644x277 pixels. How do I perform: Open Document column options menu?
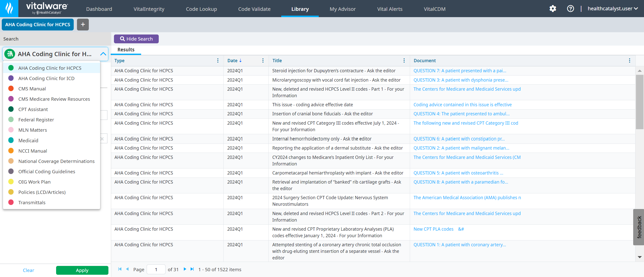click(629, 61)
